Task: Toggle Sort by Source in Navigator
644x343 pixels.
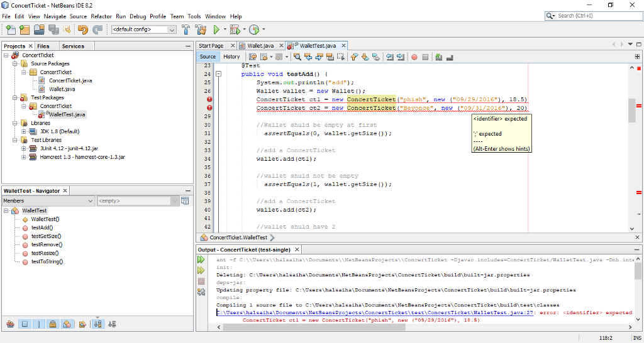Action: pos(113,324)
